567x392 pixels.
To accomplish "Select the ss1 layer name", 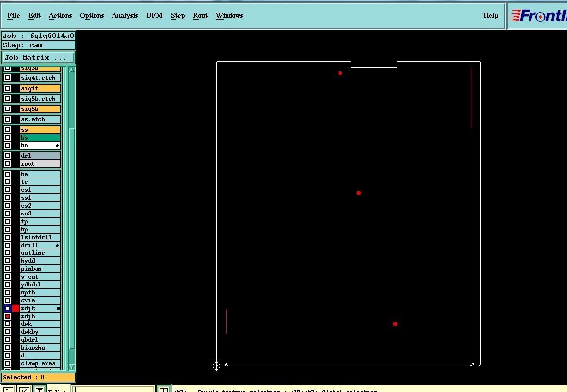I will tap(40, 198).
